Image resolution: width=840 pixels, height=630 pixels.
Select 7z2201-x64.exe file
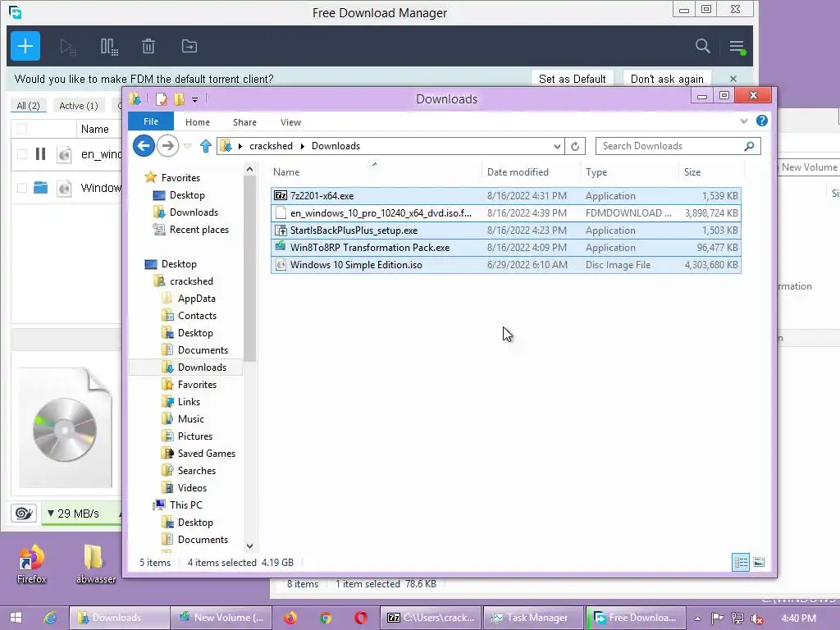click(x=505, y=196)
